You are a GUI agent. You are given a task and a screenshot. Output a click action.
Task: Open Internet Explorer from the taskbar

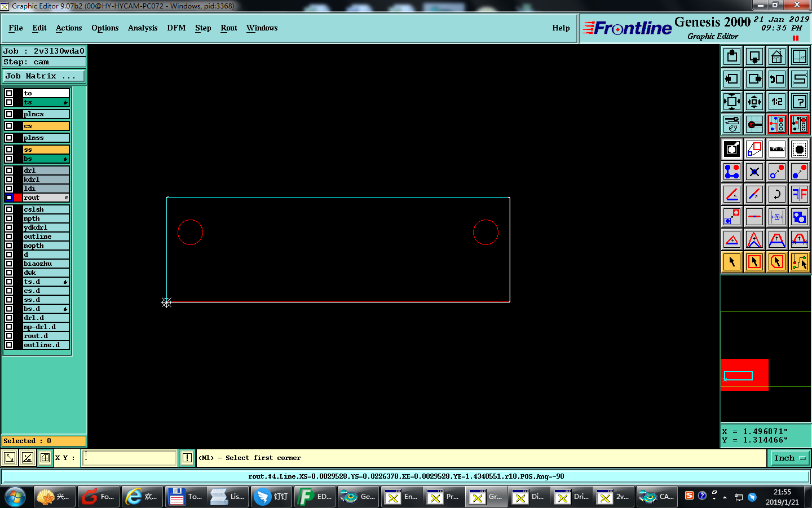(142, 497)
